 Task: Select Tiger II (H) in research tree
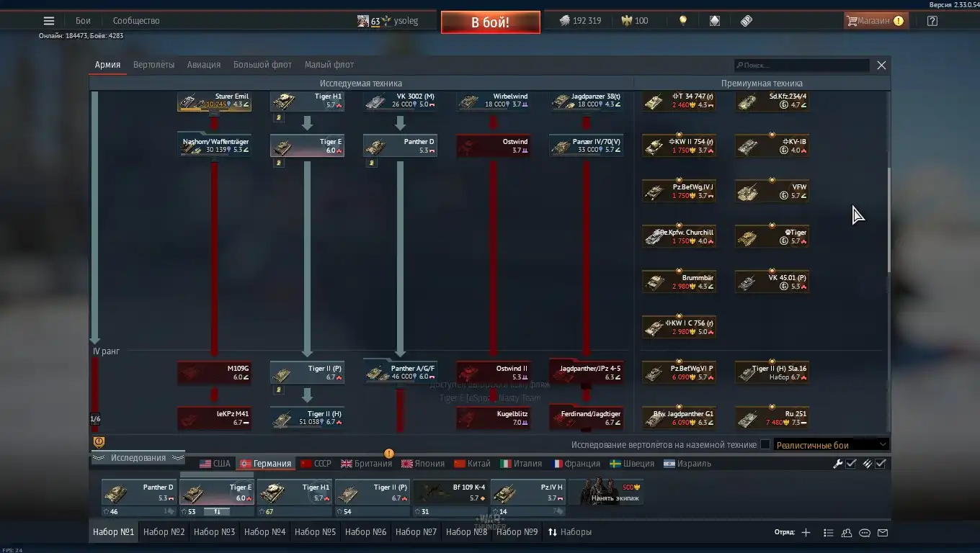pyautogui.click(x=307, y=418)
